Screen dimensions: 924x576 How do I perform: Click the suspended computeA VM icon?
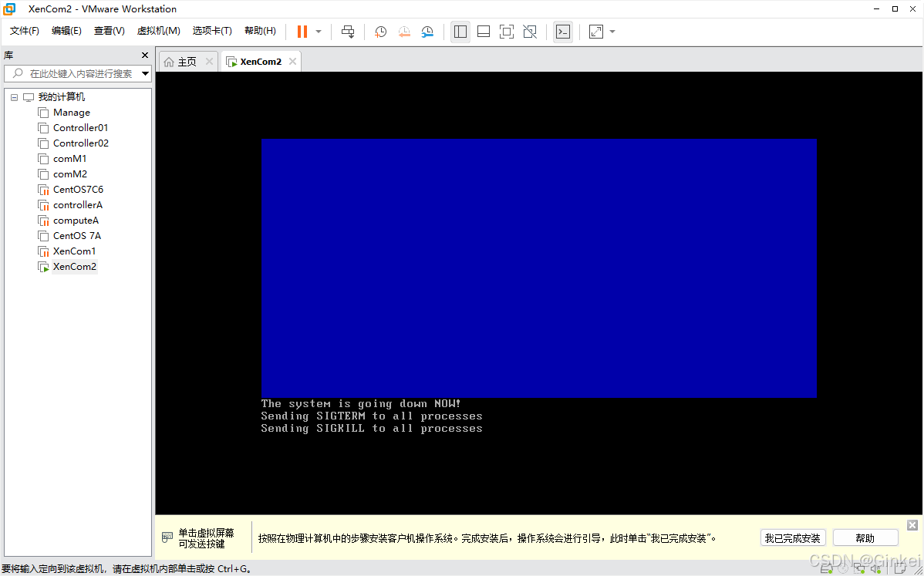43,221
